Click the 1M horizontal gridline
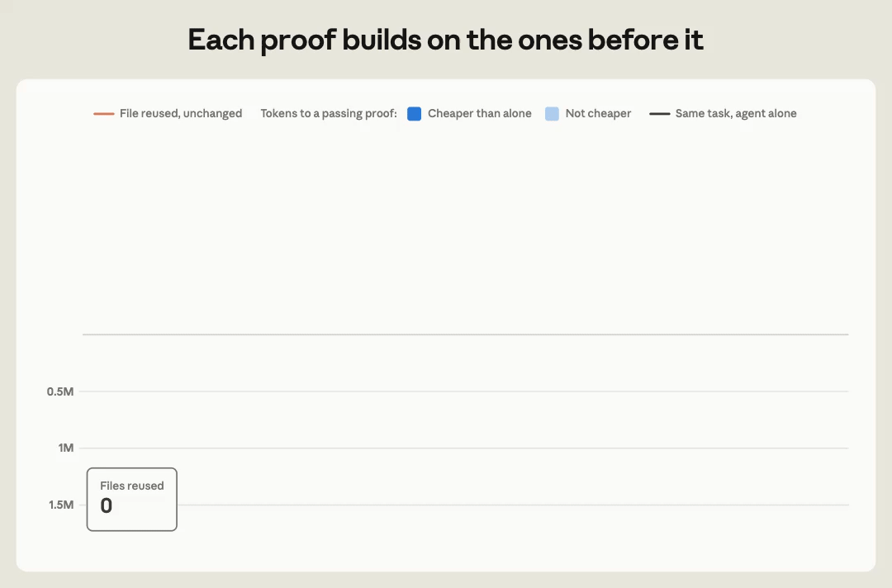 (463, 448)
